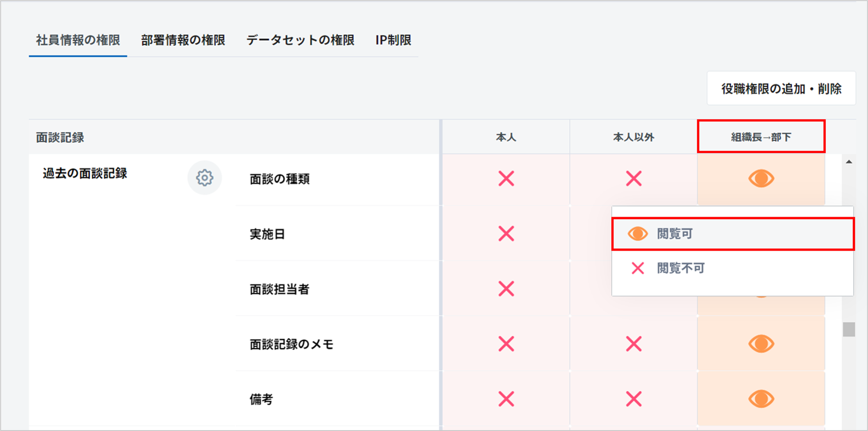Switch to 部署情報の権限 tab

[x=183, y=40]
